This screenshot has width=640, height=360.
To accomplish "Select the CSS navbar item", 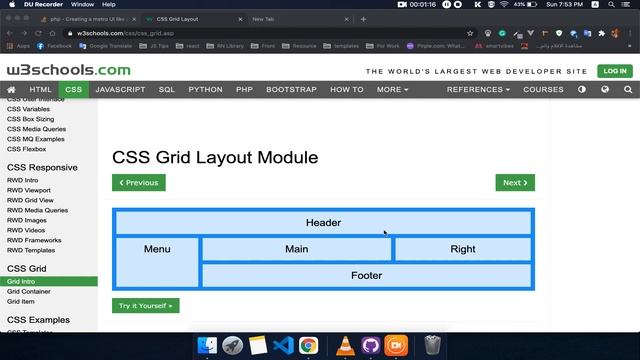I will tap(73, 89).
